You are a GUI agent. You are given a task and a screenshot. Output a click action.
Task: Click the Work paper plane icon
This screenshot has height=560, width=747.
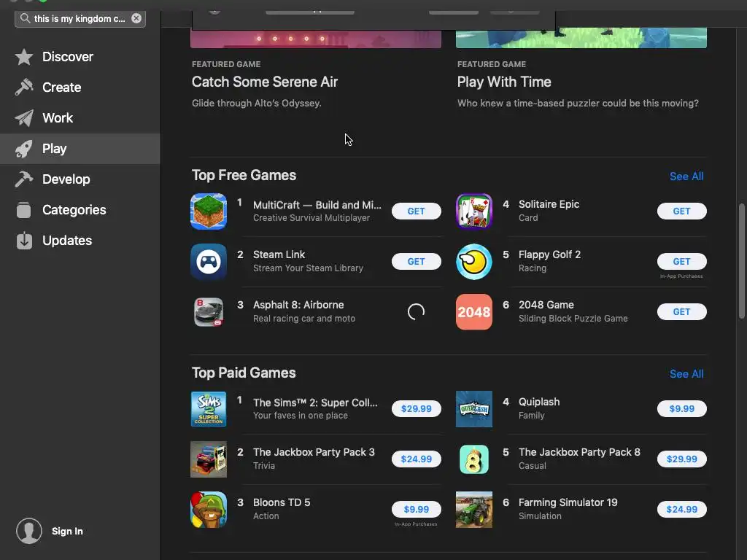coord(24,117)
